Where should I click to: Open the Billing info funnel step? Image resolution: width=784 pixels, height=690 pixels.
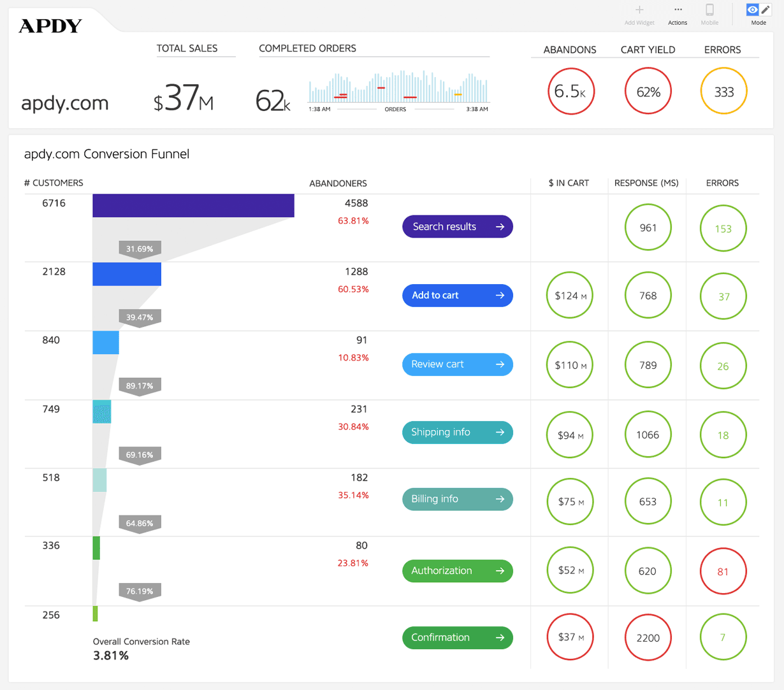(x=458, y=499)
